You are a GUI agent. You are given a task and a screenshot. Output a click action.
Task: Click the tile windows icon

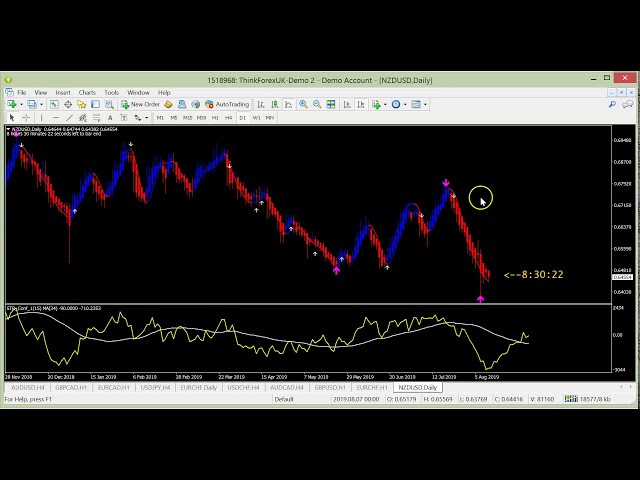[x=331, y=104]
